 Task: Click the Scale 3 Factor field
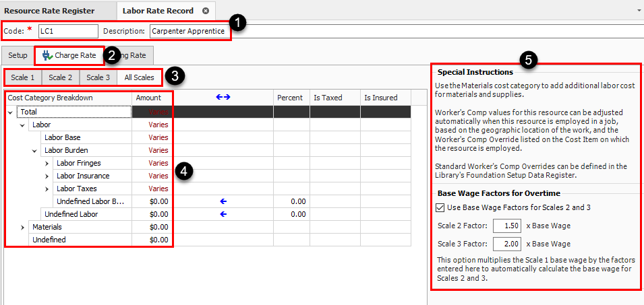tap(507, 244)
